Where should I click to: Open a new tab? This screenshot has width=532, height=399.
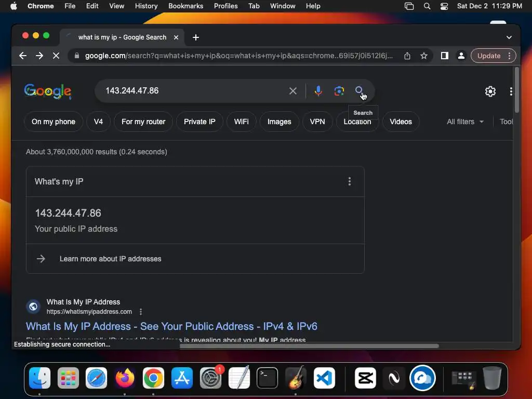click(196, 37)
